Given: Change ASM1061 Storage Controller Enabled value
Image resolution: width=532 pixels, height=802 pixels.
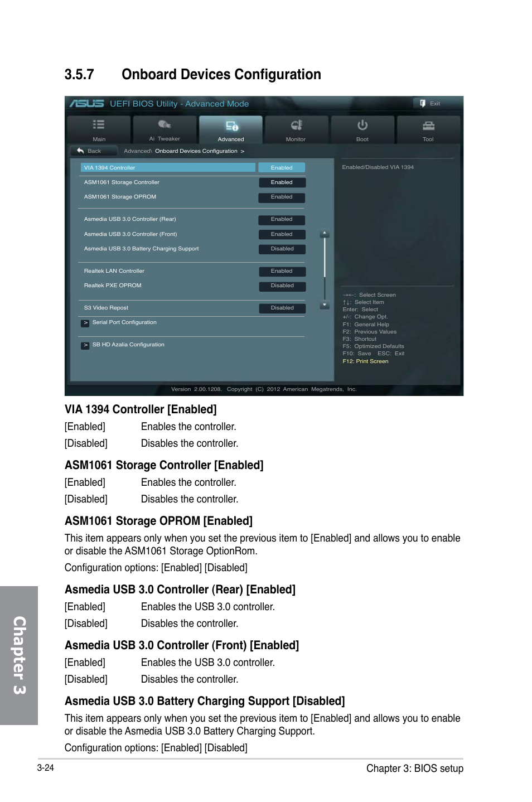Looking at the screenshot, I should click(x=282, y=182).
